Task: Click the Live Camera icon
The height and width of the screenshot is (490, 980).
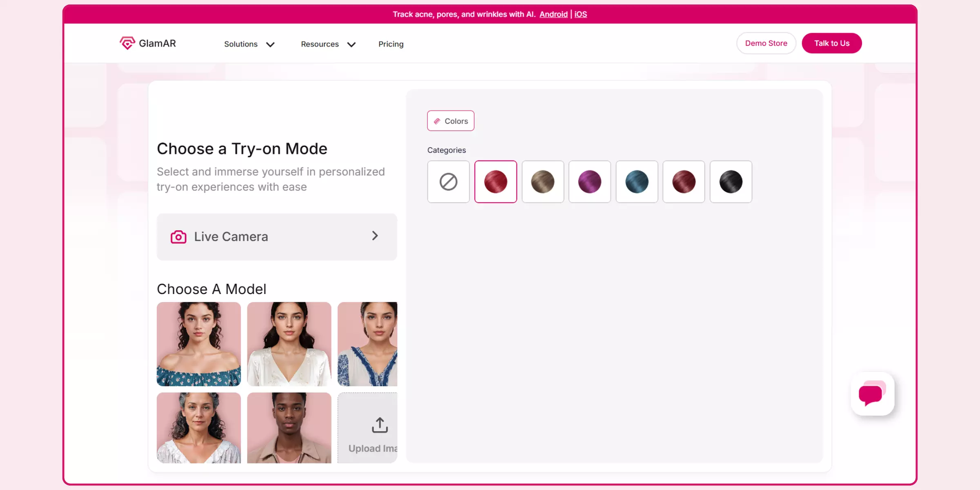Action: 178,237
